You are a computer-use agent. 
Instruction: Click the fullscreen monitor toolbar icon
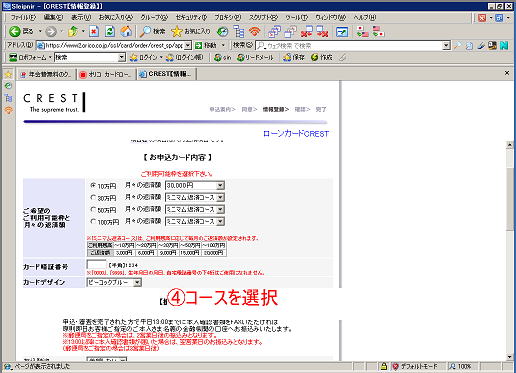(342, 32)
